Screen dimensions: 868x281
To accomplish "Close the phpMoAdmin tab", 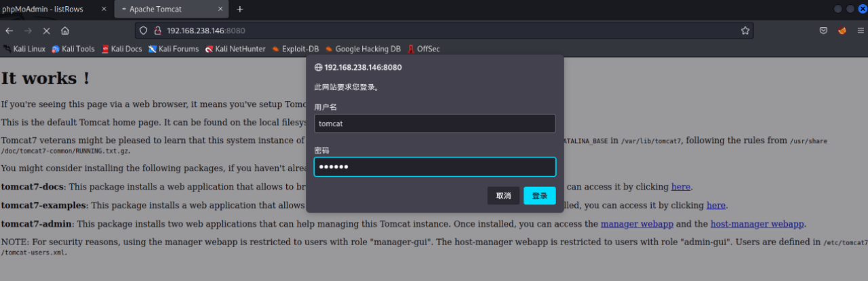I will click(104, 9).
